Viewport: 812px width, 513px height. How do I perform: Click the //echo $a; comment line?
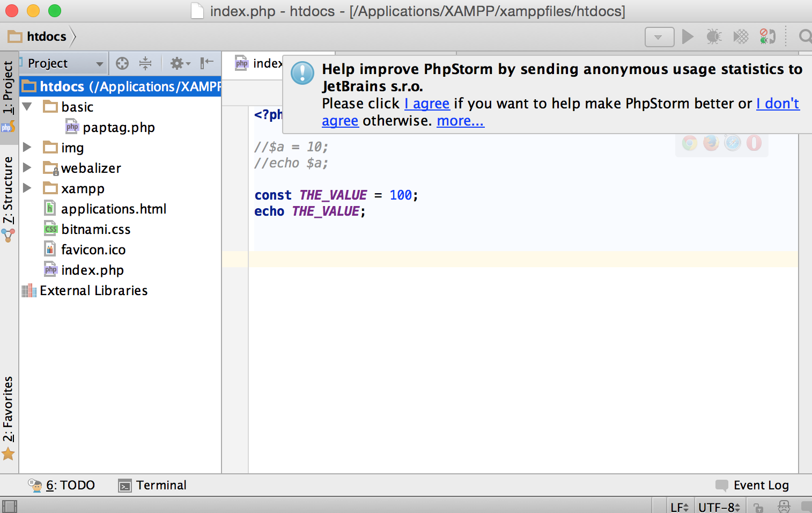(291, 163)
